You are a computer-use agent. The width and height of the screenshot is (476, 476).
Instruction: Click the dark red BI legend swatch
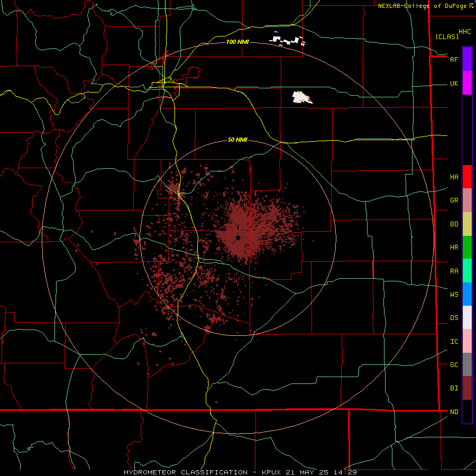point(467,388)
